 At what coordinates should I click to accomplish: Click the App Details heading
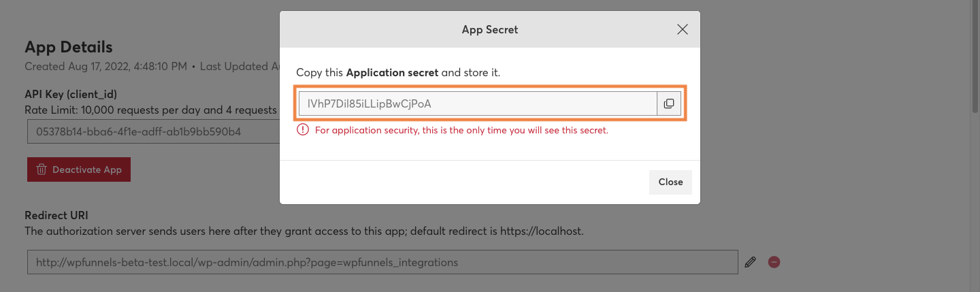click(69, 47)
